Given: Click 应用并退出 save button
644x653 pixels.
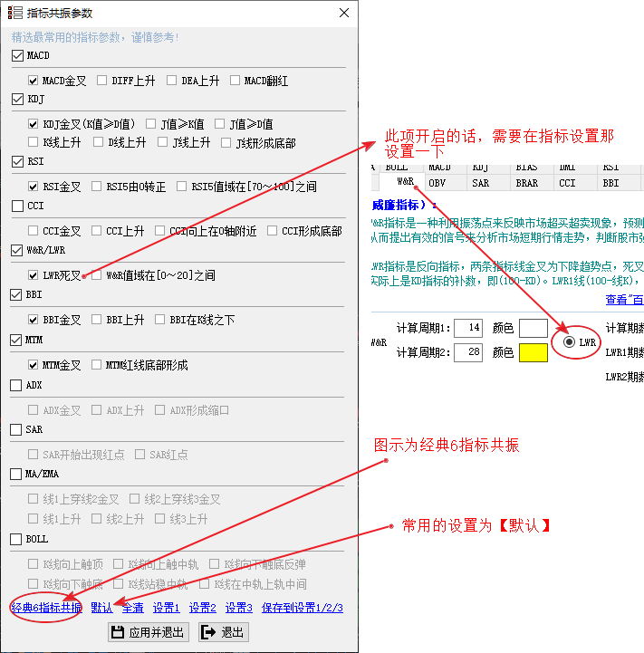Looking at the screenshot, I should tap(148, 632).
